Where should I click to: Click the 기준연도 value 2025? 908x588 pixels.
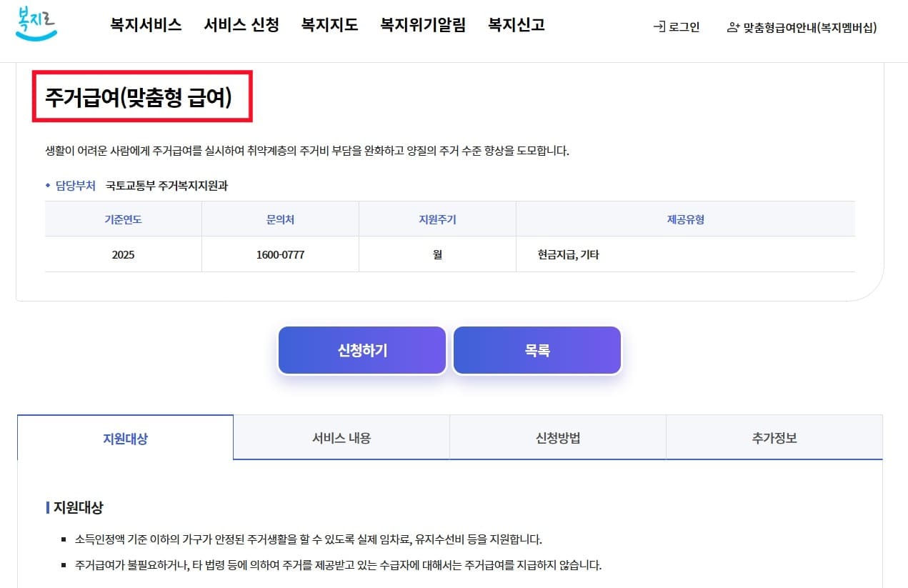[x=123, y=254]
